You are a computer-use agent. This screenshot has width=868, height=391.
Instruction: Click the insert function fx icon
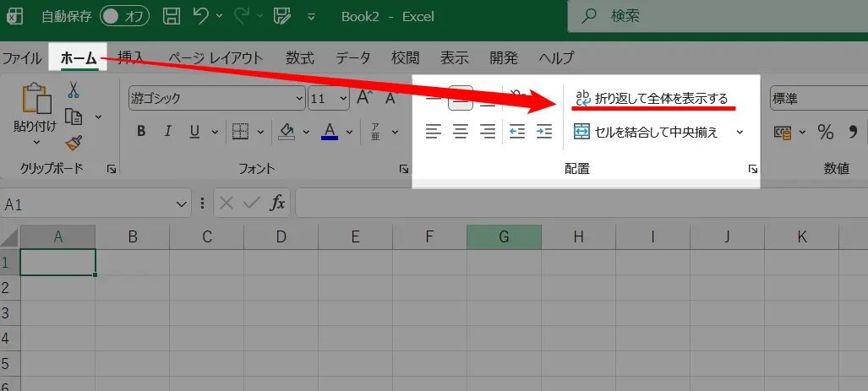pos(277,203)
